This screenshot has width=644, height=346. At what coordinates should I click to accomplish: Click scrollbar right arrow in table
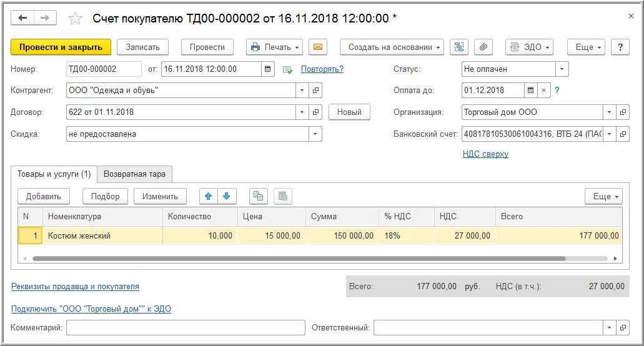[615, 259]
